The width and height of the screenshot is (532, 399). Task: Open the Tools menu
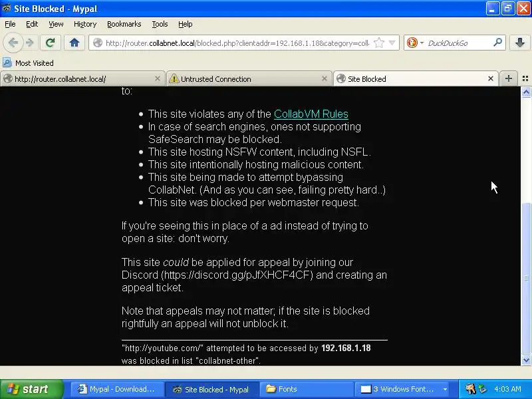coord(160,24)
